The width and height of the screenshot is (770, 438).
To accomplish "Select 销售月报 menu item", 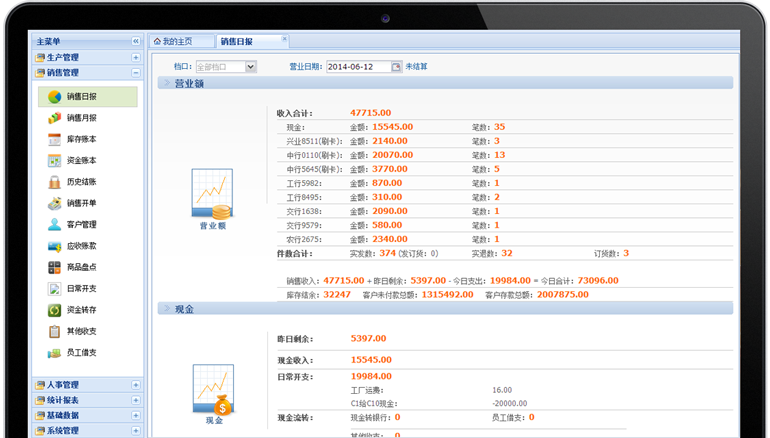I will click(88, 118).
